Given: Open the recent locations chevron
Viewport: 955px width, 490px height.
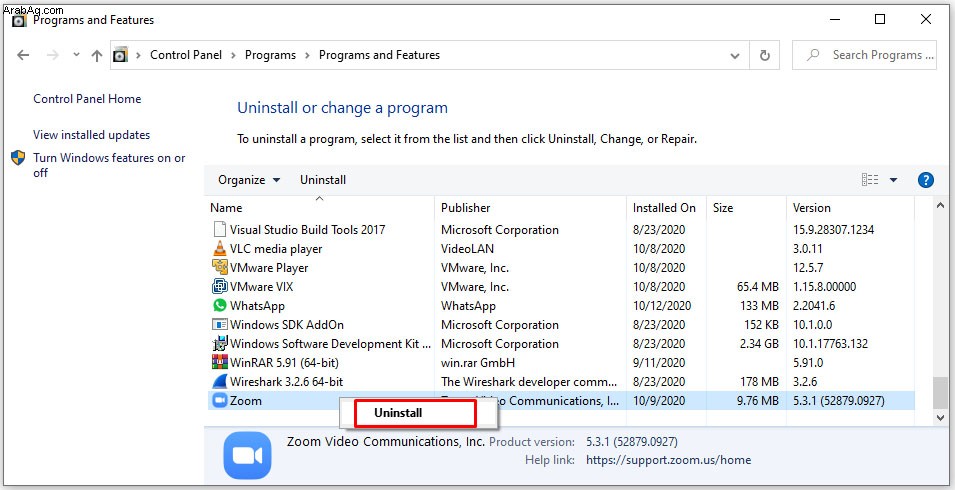Looking at the screenshot, I should 76,55.
